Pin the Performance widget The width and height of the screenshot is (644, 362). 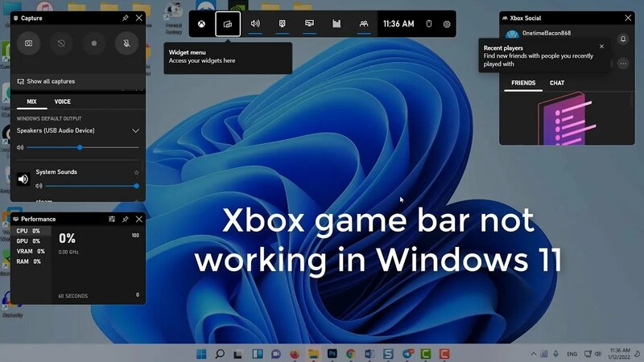coord(126,219)
